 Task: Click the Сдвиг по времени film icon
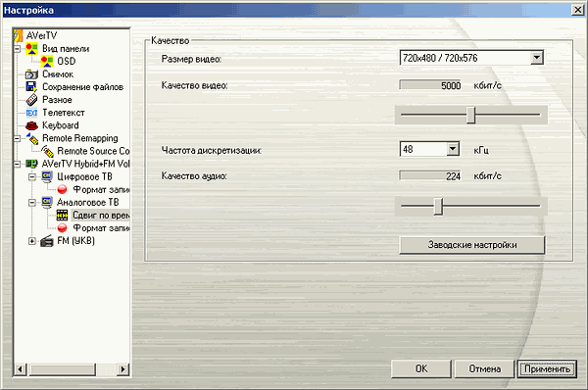click(x=63, y=216)
